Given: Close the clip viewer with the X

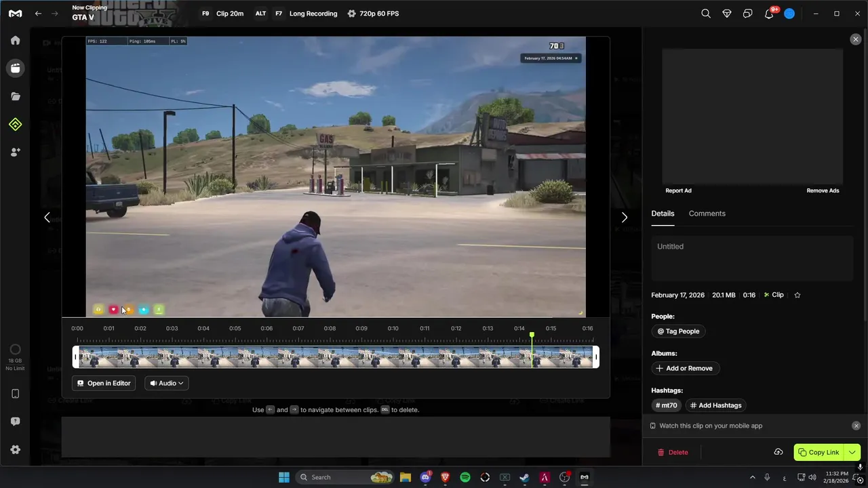Looking at the screenshot, I should (855, 39).
